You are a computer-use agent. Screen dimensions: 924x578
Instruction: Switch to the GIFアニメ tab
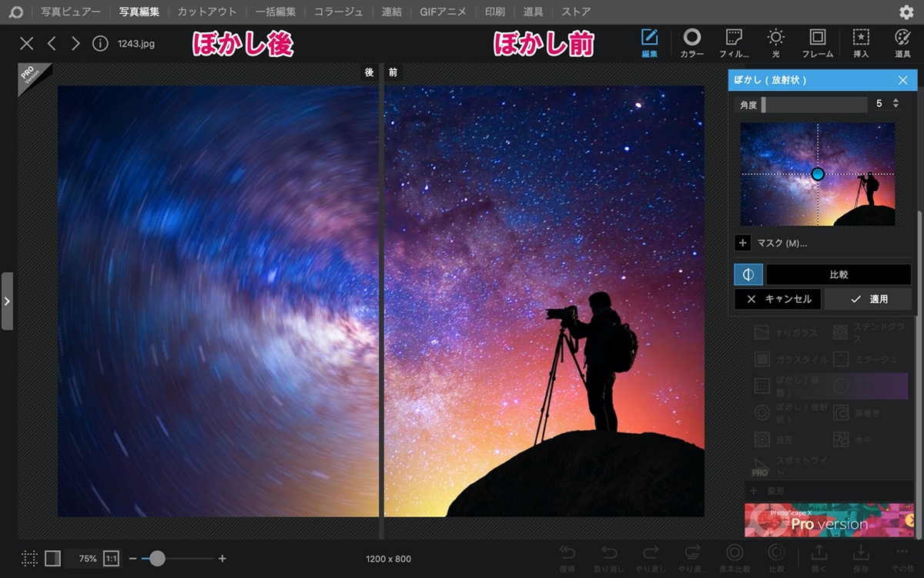(x=444, y=12)
